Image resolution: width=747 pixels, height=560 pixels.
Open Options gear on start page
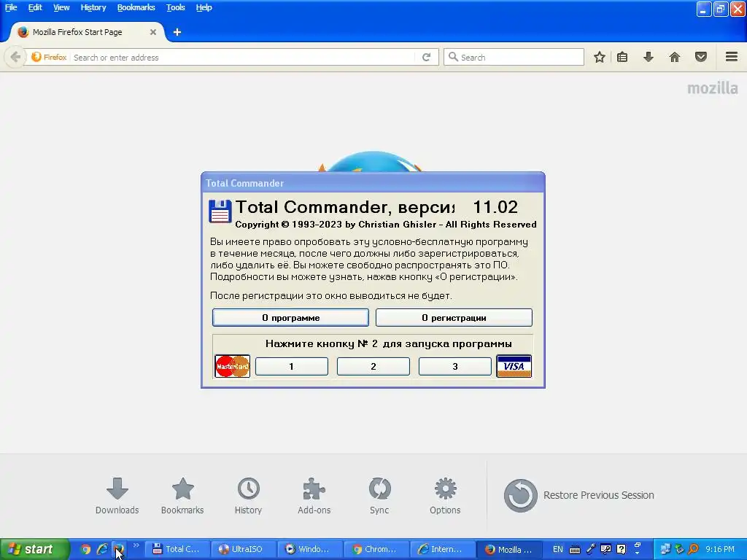tap(445, 496)
